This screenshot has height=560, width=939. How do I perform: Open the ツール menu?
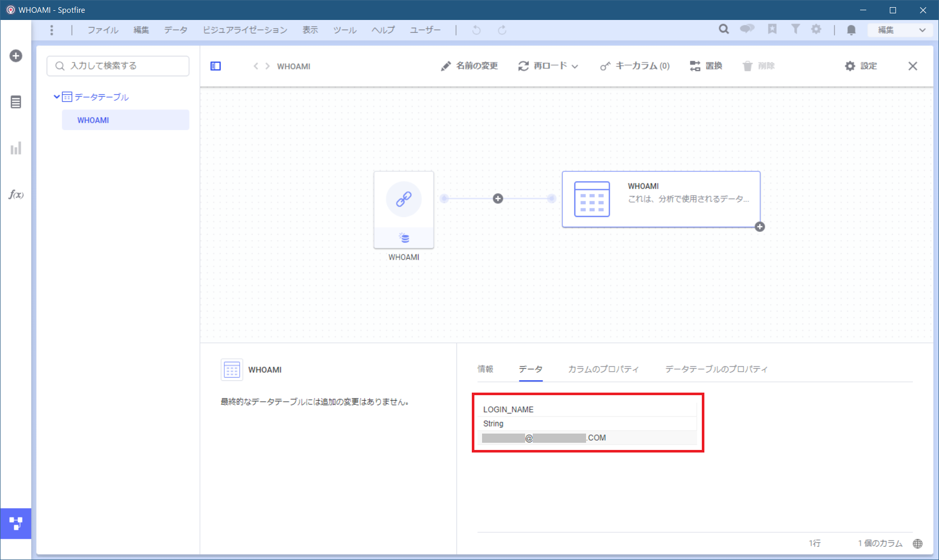[x=345, y=30]
